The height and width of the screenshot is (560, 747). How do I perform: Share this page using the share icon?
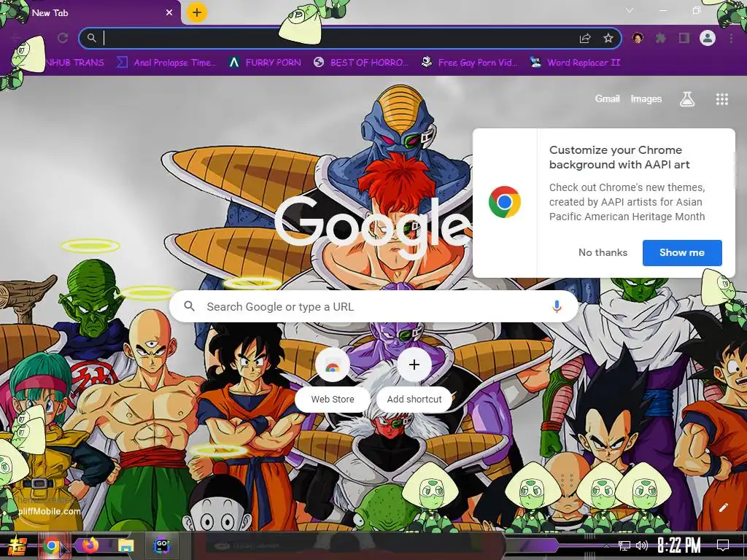pos(585,38)
